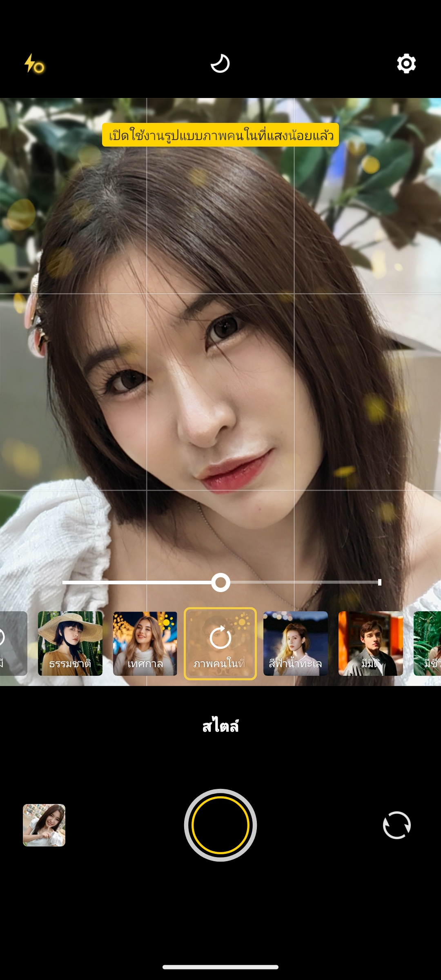Select the partly visible green filter at right edge
441x980 pixels.
(427, 643)
